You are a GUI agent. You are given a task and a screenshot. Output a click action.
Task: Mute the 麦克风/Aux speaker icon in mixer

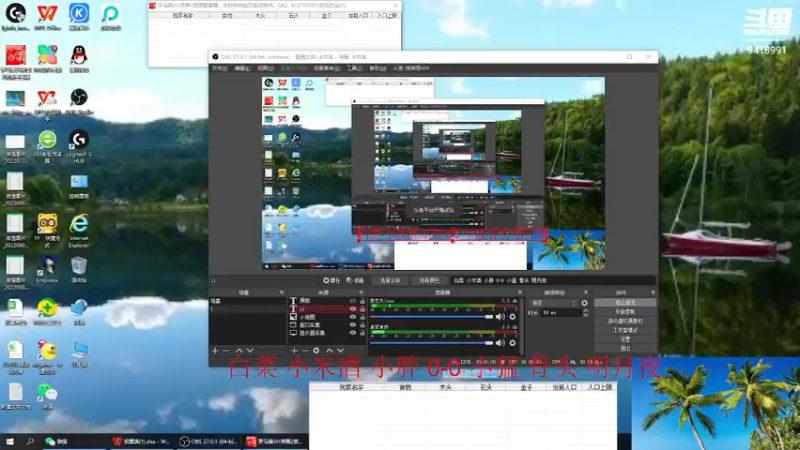500,317
